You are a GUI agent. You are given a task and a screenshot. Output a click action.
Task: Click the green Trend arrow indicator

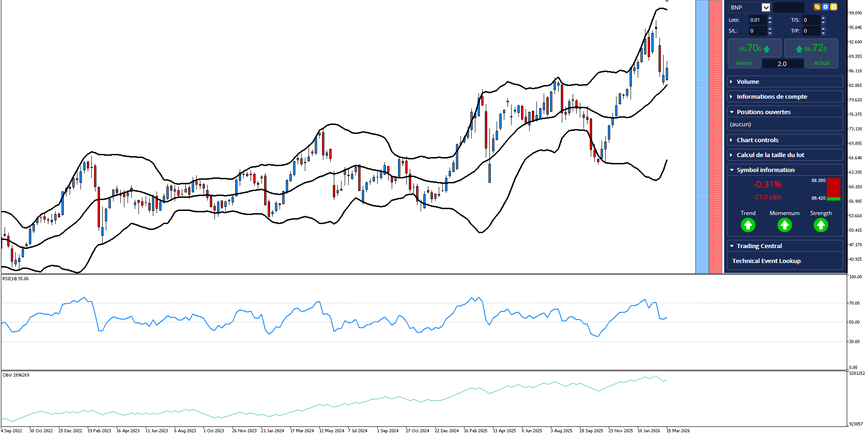tap(748, 225)
